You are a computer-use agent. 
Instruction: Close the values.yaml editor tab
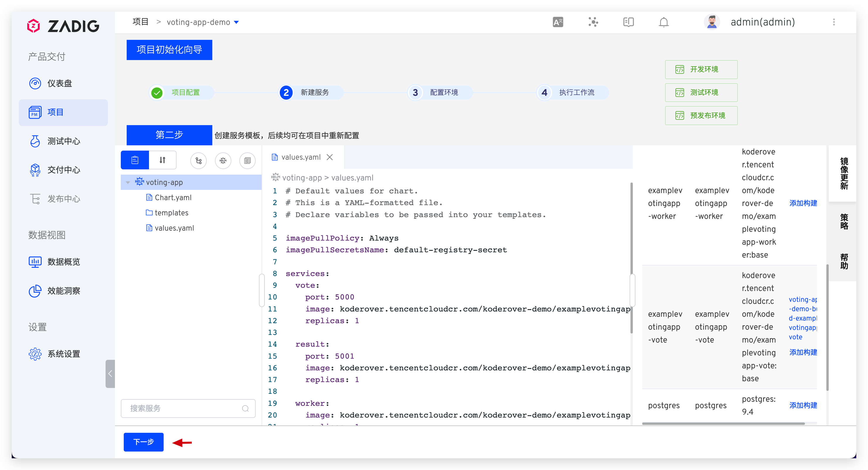point(330,157)
